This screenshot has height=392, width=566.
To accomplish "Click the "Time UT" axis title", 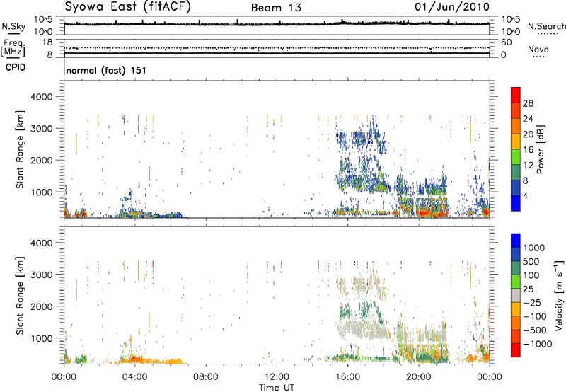I will point(277,387).
